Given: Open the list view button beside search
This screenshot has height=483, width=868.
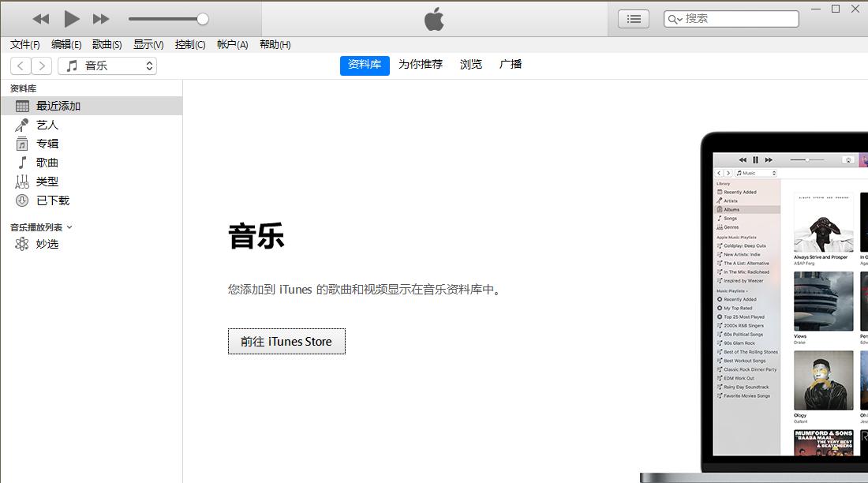Looking at the screenshot, I should click(x=634, y=20).
